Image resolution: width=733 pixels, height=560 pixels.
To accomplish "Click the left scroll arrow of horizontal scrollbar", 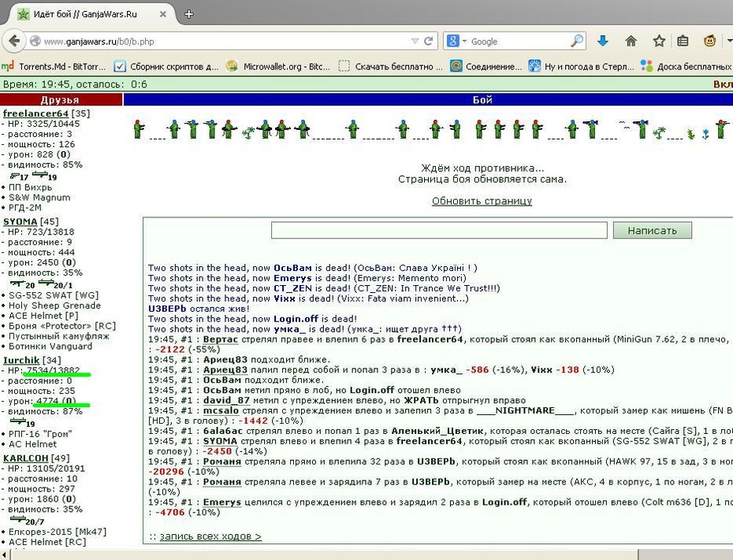I will (x=4, y=554).
